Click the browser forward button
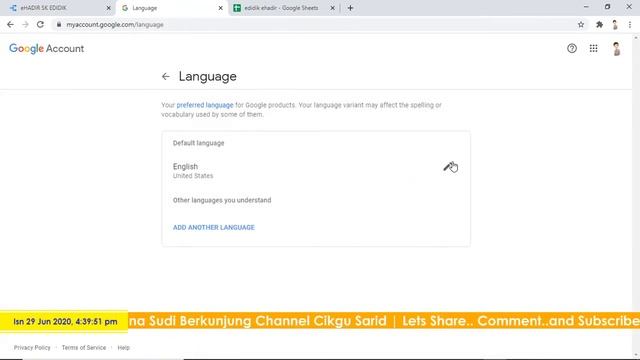The image size is (640, 360). pos(25,24)
